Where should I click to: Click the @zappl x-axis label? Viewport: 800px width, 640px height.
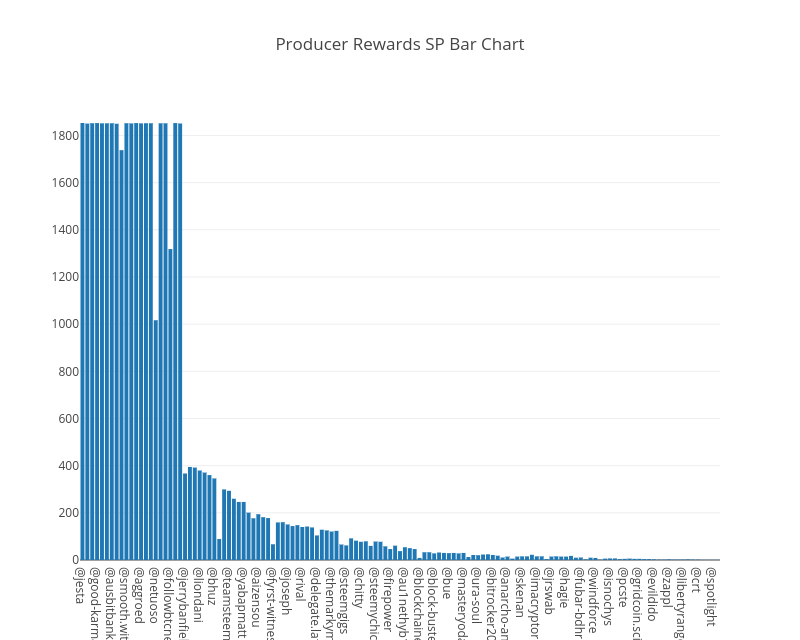pos(668,588)
